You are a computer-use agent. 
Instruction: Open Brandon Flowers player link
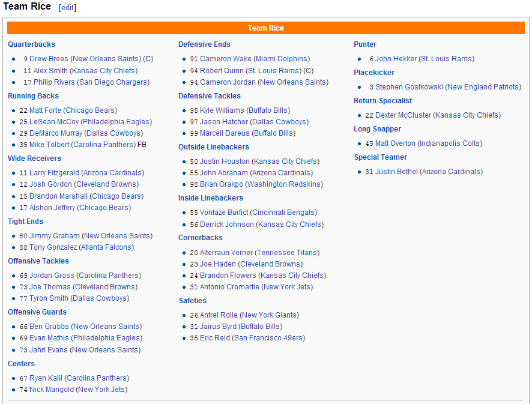(228, 276)
